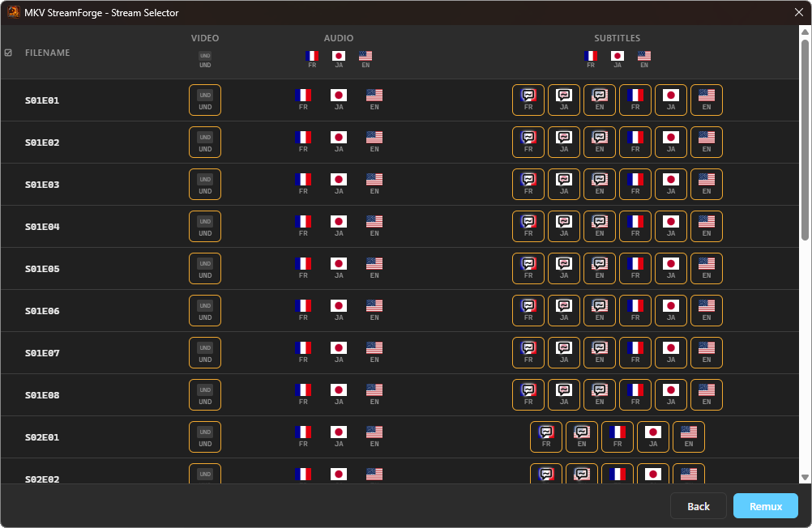Screen dimensions: 812x528
Task: Click the scrollbar down arrow
Action: point(805,477)
